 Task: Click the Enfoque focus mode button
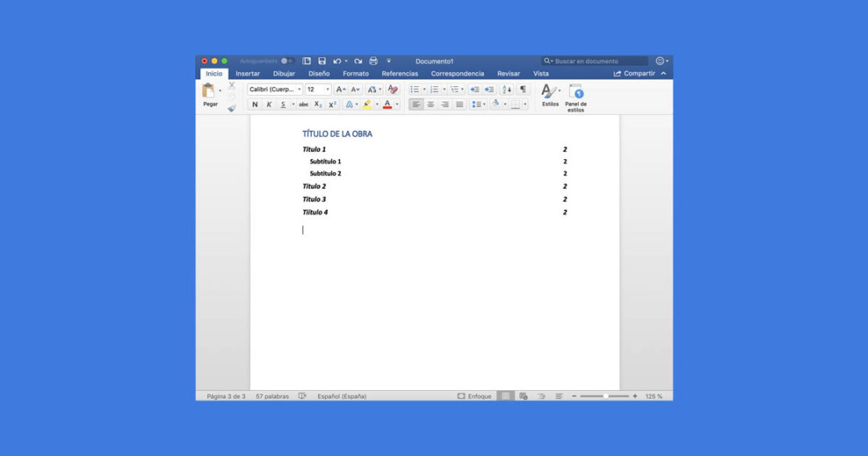[474, 396]
